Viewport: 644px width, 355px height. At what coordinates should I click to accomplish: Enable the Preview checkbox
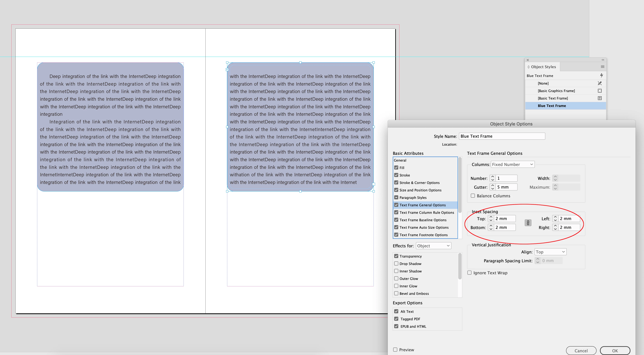coord(395,350)
